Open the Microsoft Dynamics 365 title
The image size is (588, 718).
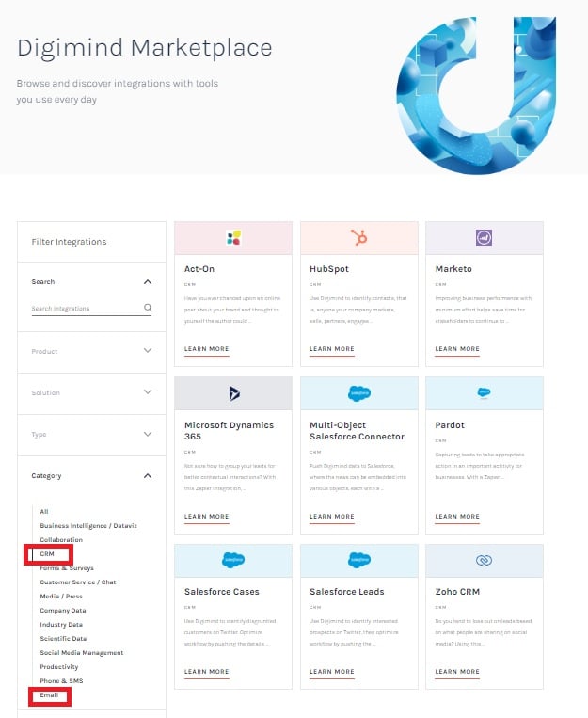tap(229, 431)
